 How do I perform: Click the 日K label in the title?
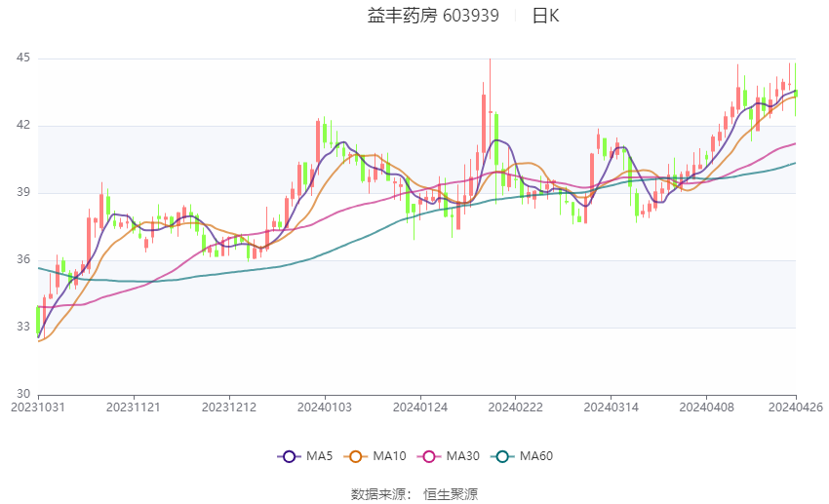(x=545, y=16)
